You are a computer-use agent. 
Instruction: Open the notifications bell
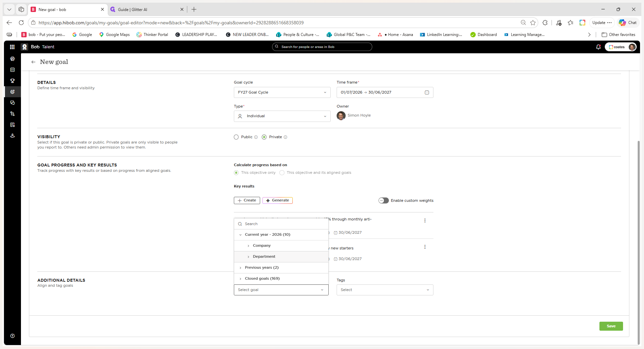[598, 47]
